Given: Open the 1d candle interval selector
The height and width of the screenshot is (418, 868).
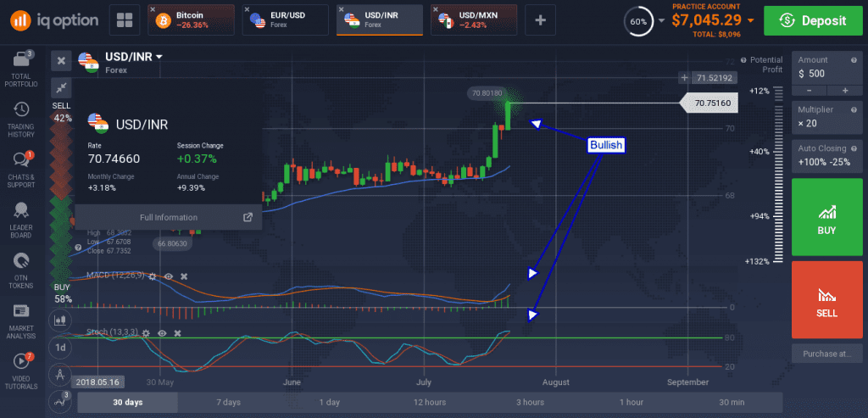Looking at the screenshot, I should click(61, 348).
